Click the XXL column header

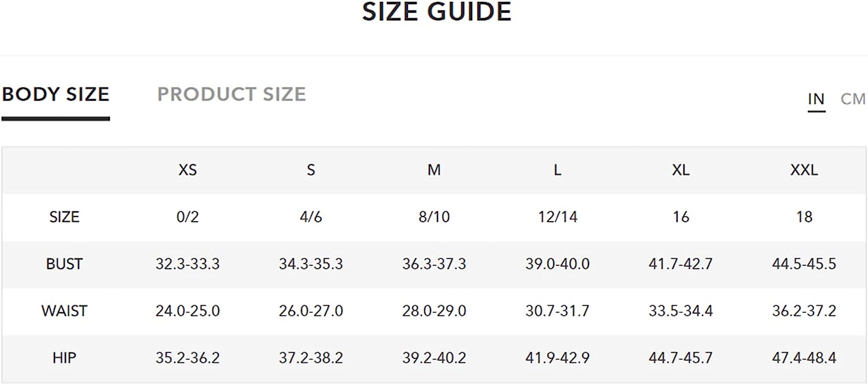[804, 170]
